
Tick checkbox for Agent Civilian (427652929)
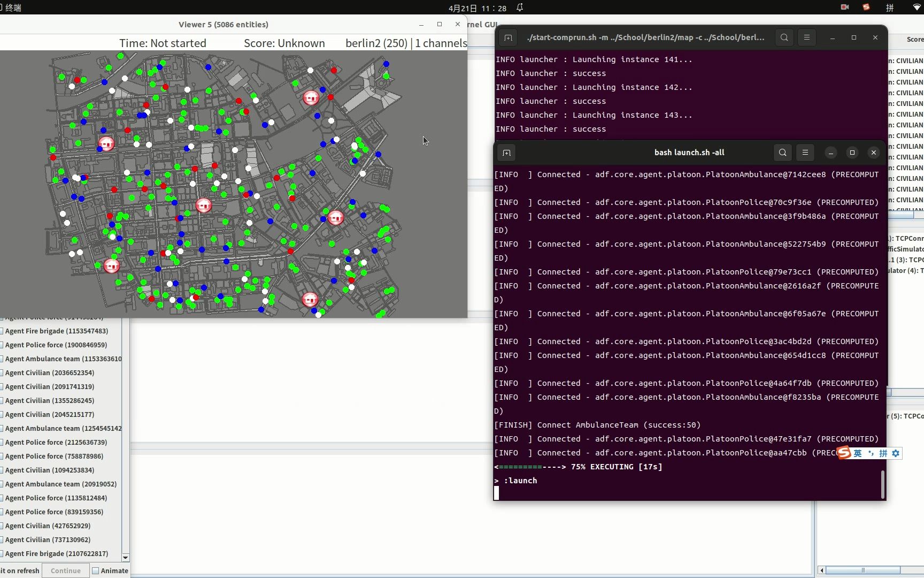[x=2, y=526]
